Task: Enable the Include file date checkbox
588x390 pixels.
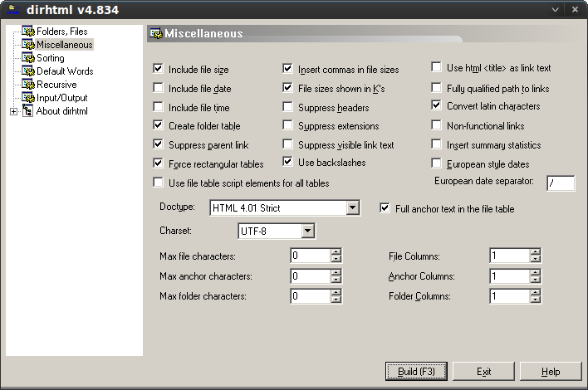Action: [x=159, y=88]
